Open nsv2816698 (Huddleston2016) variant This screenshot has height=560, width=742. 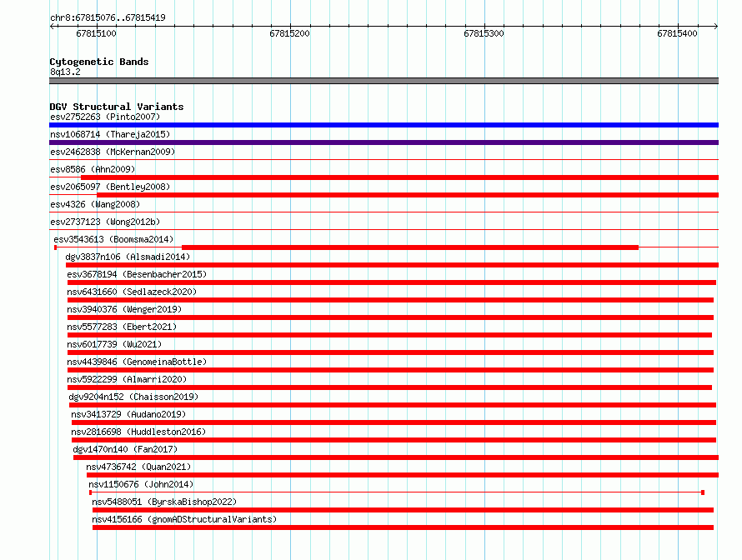pos(138,432)
